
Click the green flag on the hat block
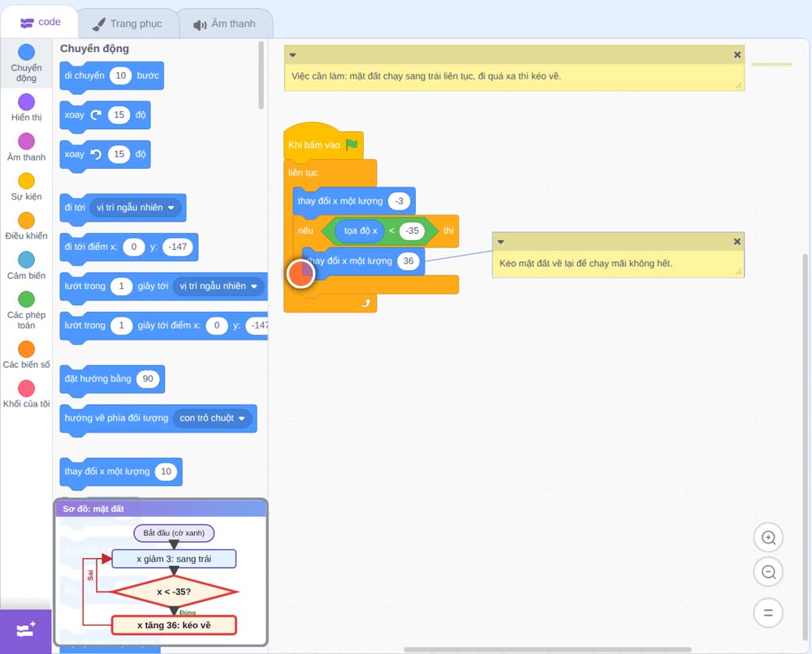pos(352,144)
